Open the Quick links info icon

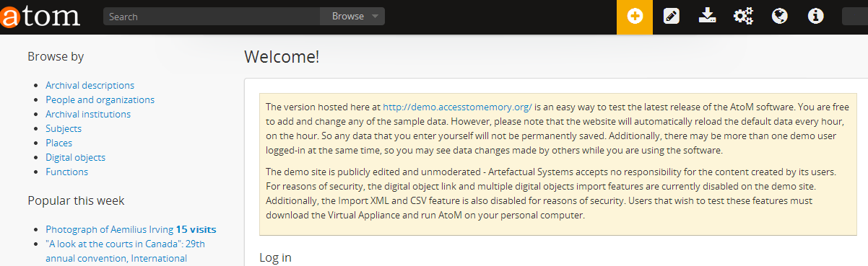coord(816,17)
